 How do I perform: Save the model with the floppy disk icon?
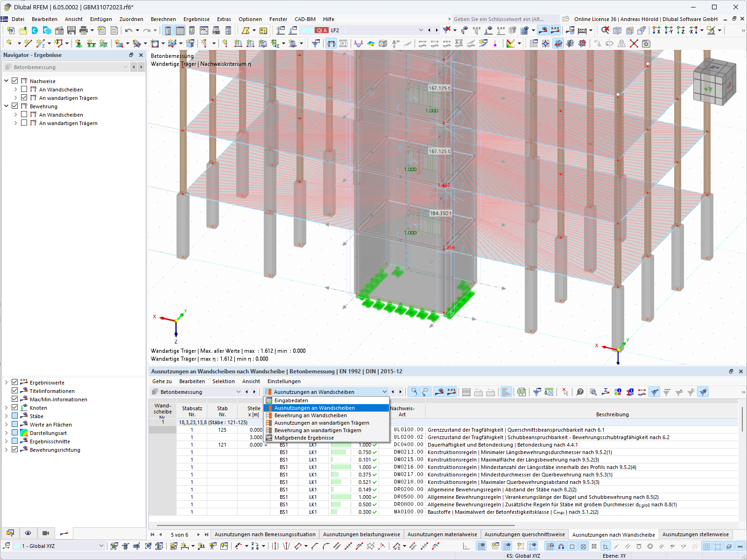[x=71, y=30]
